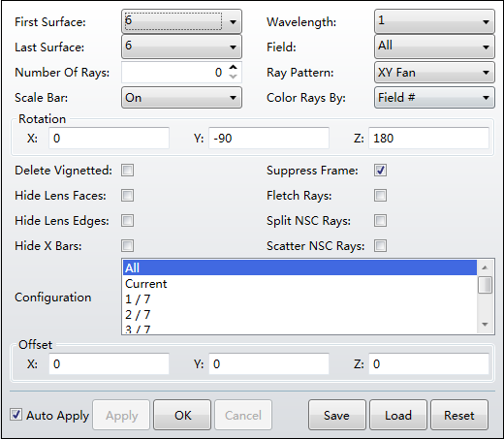Check Hide Lens Edges option
504x439 pixels.
pyautogui.click(x=127, y=221)
